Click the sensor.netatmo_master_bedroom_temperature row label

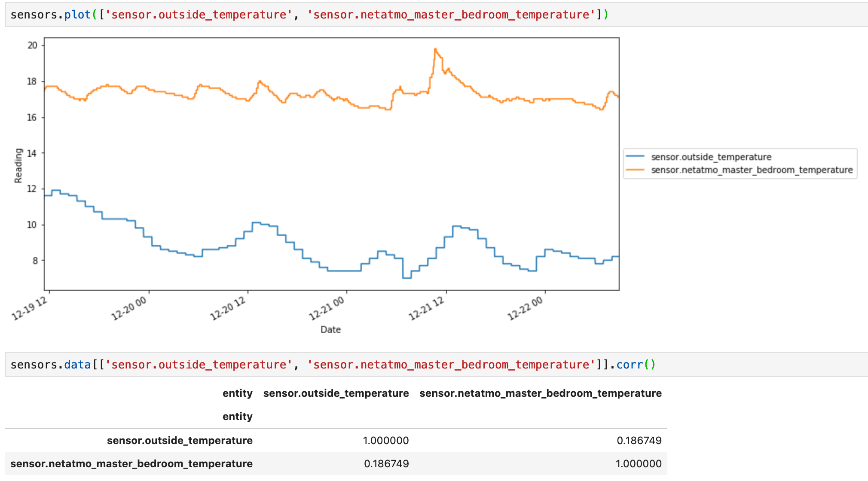coord(131,464)
